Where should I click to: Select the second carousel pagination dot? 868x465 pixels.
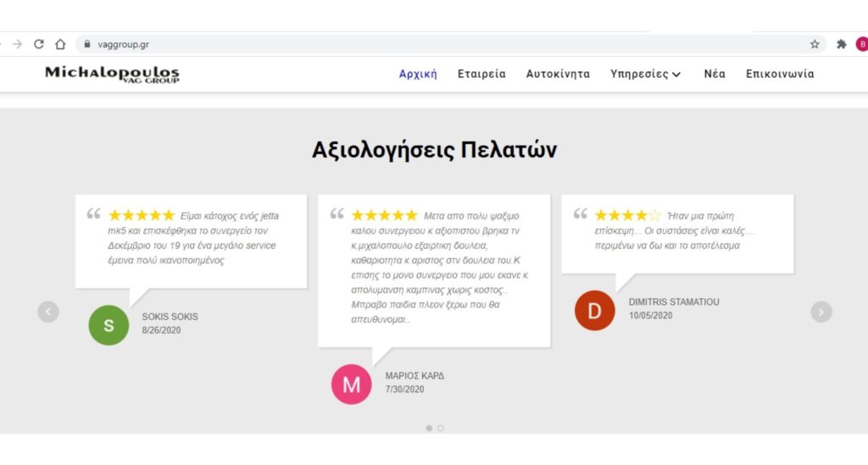coord(441,428)
